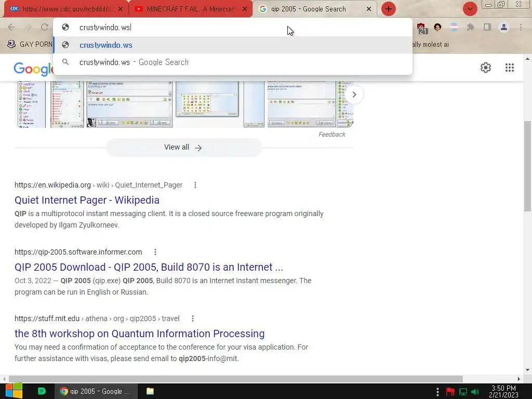Click the scroll down arrow
The image size is (532, 399).
pos(527,370)
